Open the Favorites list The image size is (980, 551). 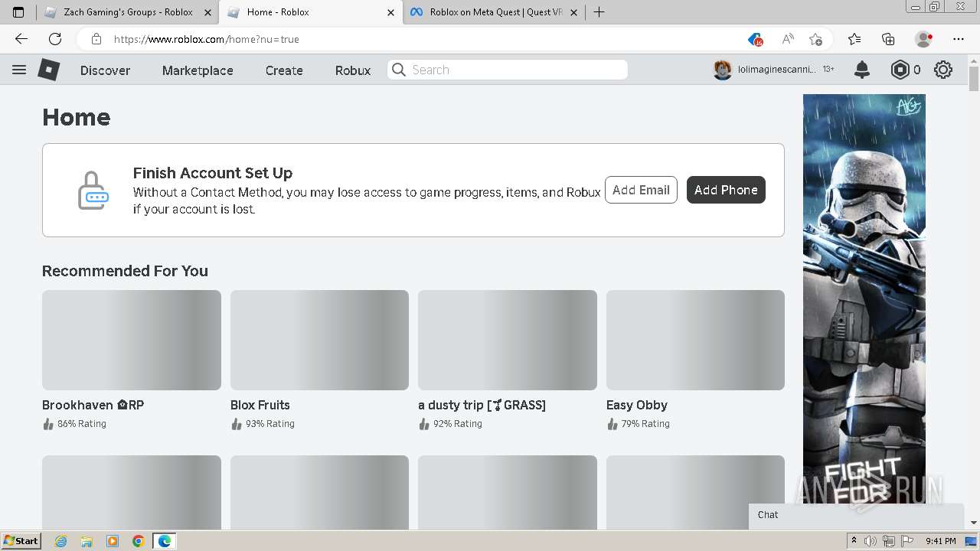point(854,39)
